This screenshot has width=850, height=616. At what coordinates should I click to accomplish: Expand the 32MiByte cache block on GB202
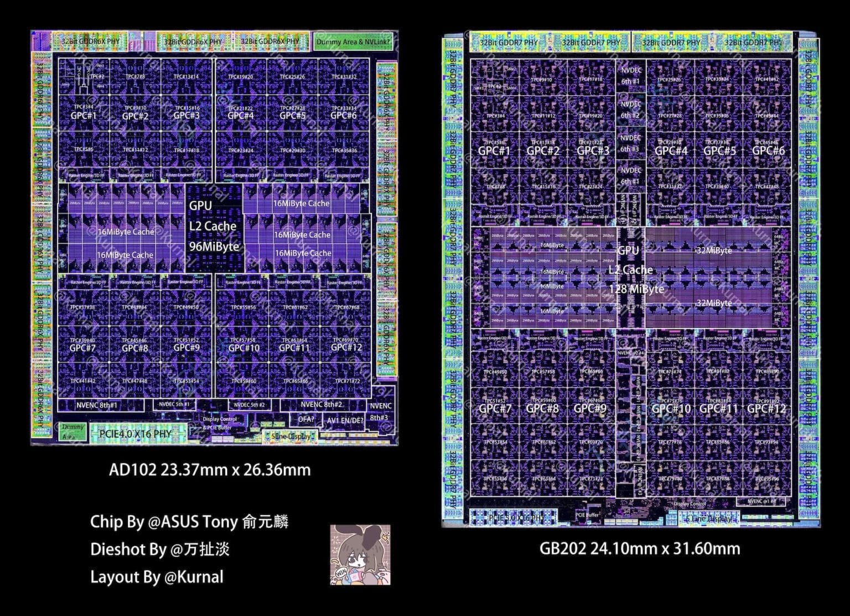713,250
